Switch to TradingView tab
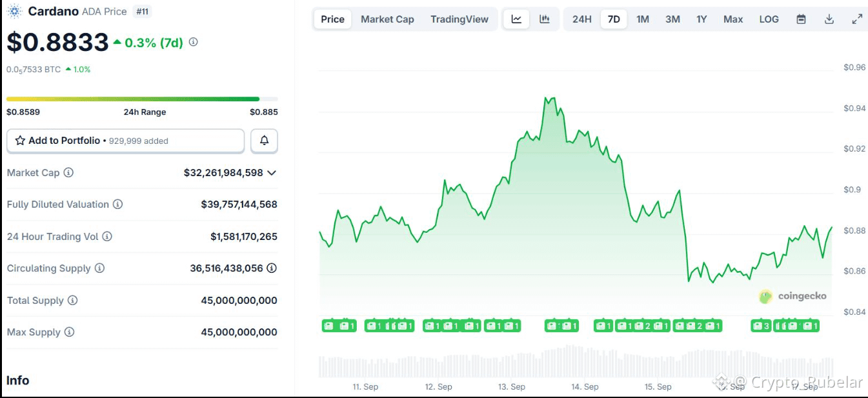The image size is (868, 398). [x=459, y=19]
